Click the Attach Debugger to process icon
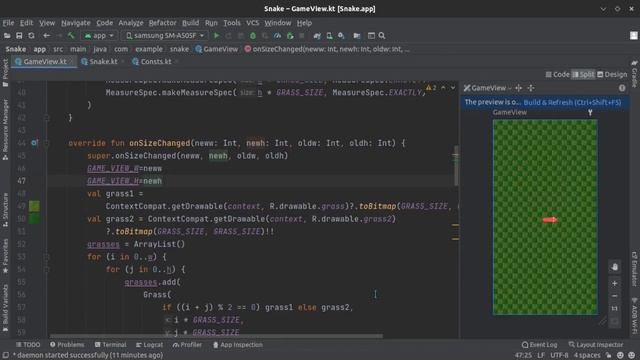Image resolution: width=640 pixels, height=360 pixels. click(290, 36)
